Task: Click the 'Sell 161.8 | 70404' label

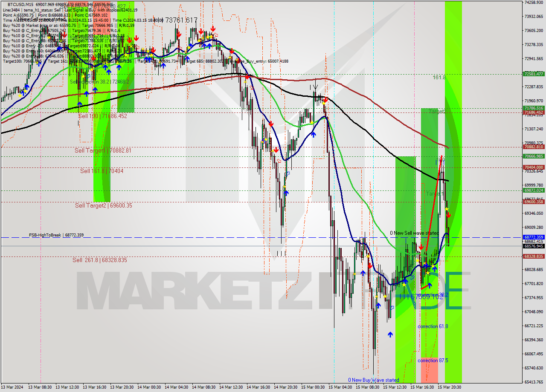Action: (102, 171)
